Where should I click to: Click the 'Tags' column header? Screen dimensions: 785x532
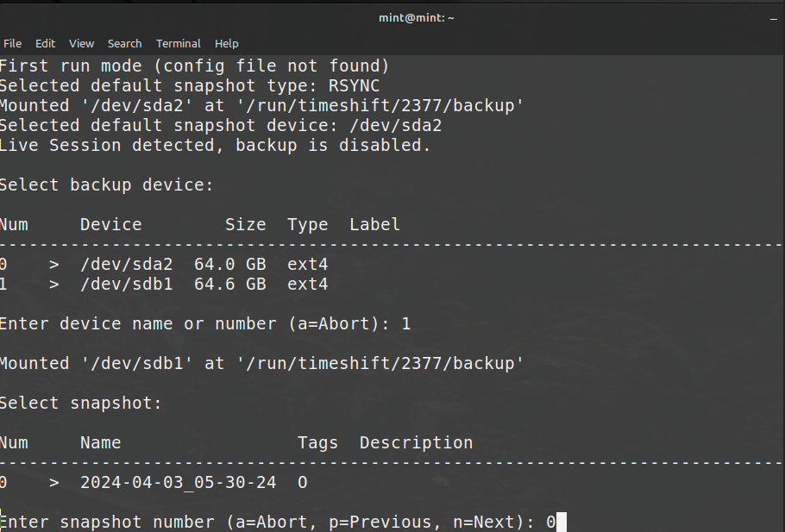tap(317, 442)
